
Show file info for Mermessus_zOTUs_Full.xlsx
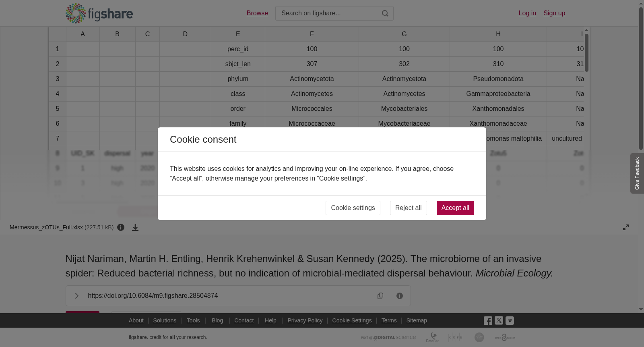(121, 227)
